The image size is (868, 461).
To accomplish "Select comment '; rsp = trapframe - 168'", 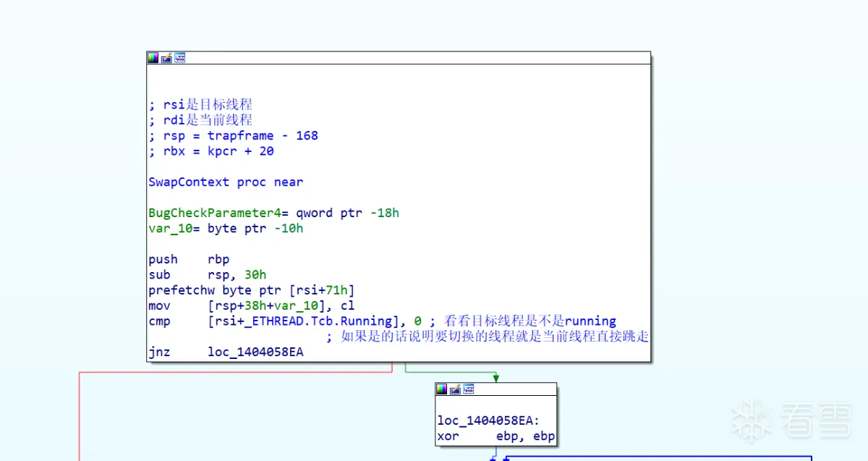I will [234, 135].
